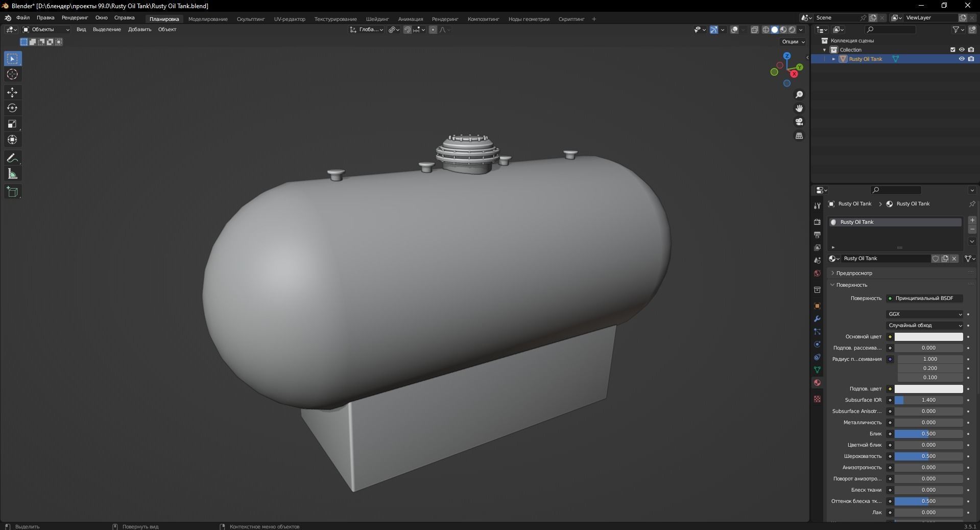Remove the selected material slot
Viewport: 980px width, 530px height.
click(972, 229)
